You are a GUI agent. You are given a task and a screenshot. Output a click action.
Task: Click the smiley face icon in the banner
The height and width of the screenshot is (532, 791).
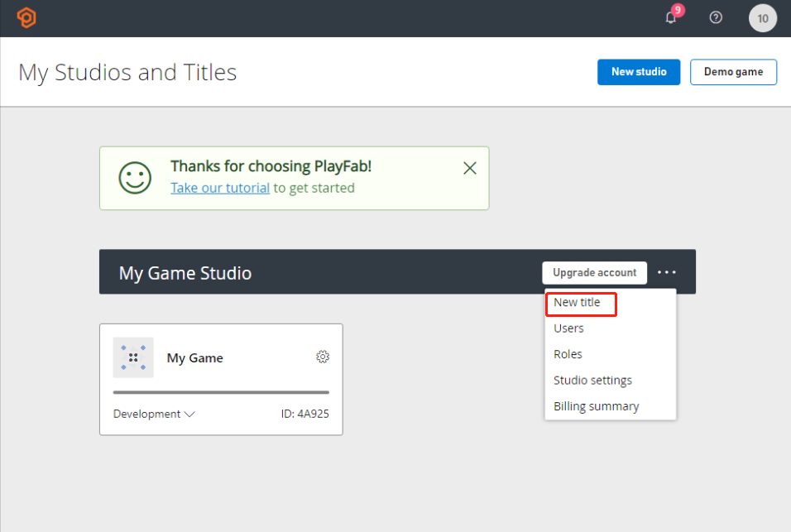click(x=135, y=178)
